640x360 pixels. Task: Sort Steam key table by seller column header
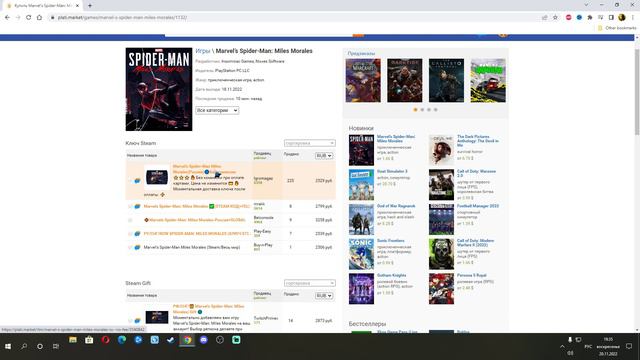click(262, 155)
